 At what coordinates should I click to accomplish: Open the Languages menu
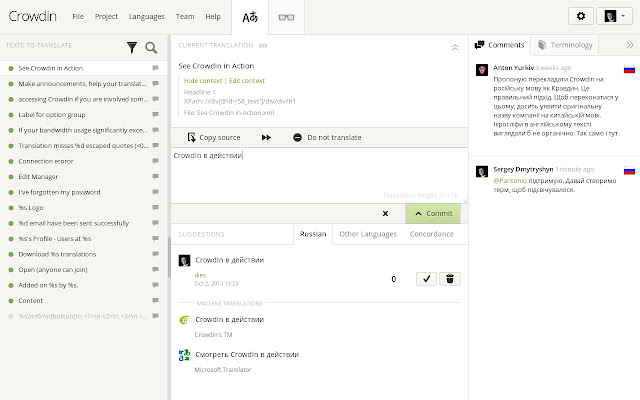[x=147, y=16]
